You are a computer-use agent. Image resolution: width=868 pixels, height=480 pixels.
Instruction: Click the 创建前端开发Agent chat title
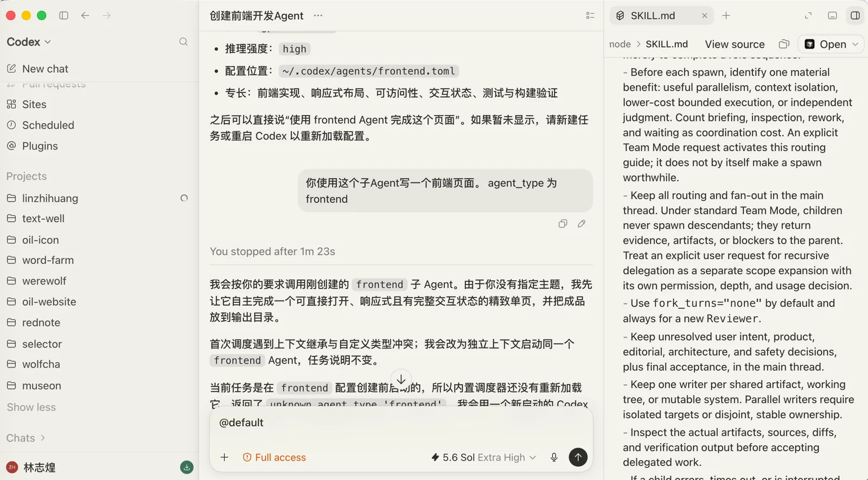(x=257, y=16)
